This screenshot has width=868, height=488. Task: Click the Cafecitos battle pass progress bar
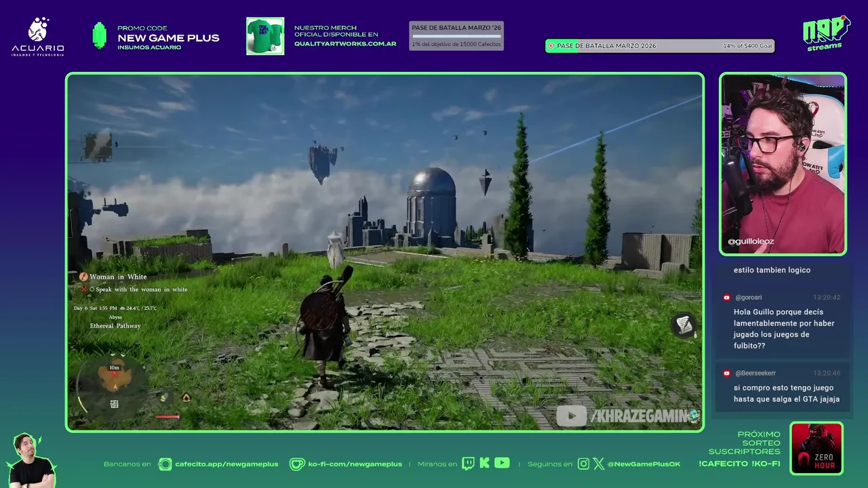tap(456, 36)
